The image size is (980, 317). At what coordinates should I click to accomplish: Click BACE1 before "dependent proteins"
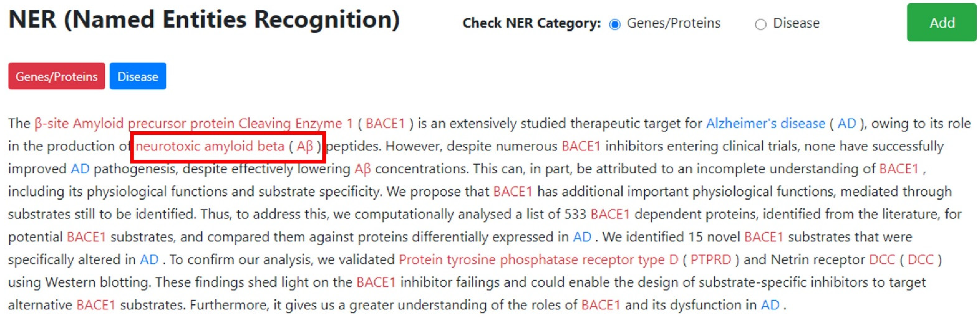[610, 214]
